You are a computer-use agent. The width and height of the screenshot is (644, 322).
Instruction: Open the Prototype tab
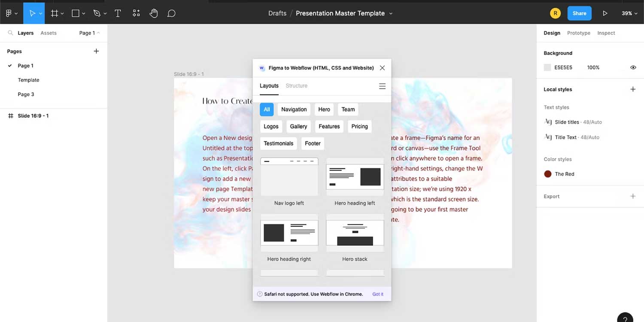pos(579,33)
